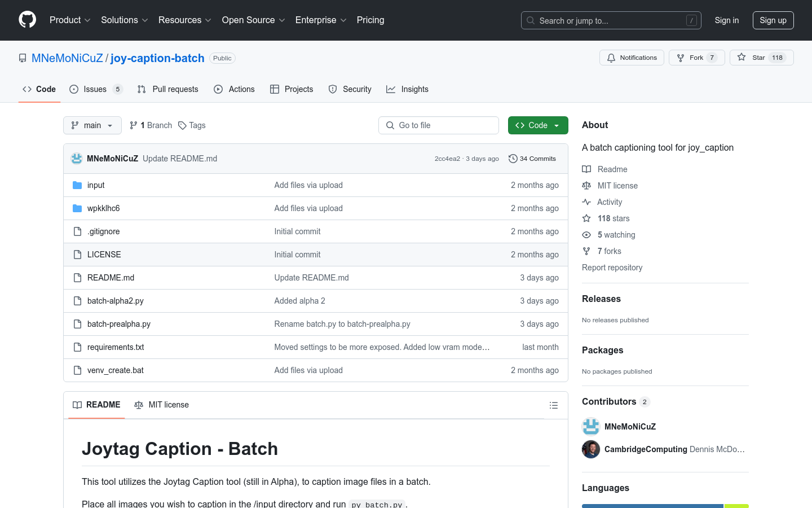Open the main branch selector dropdown
Viewport: 812px width, 508px height.
[92, 125]
